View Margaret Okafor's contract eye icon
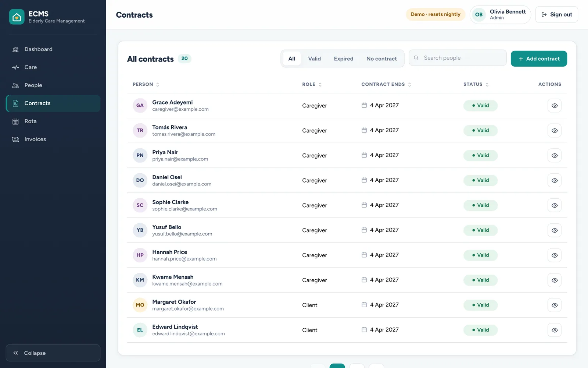The width and height of the screenshot is (588, 368). (x=555, y=305)
